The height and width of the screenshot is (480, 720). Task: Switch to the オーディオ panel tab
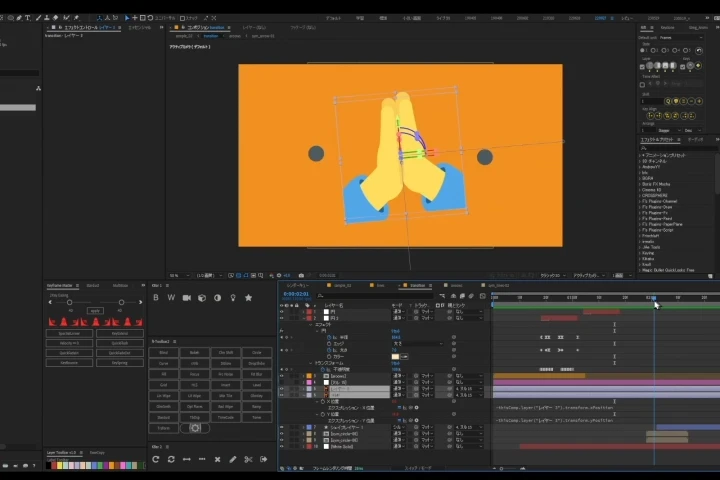click(695, 139)
